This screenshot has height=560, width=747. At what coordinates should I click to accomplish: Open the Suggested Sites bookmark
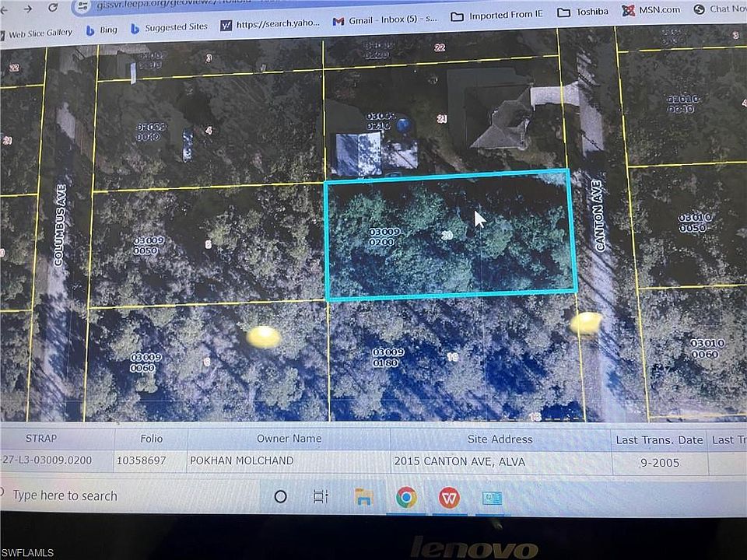[169, 27]
